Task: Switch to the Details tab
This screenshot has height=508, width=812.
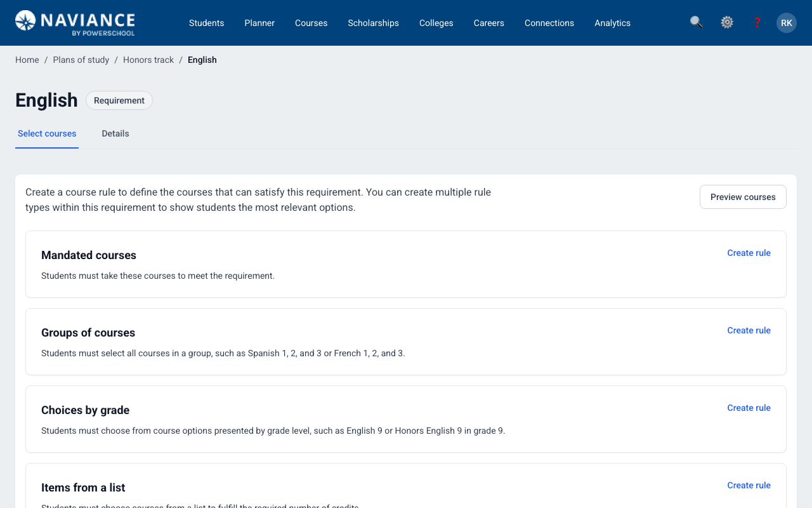Action: 115,133
